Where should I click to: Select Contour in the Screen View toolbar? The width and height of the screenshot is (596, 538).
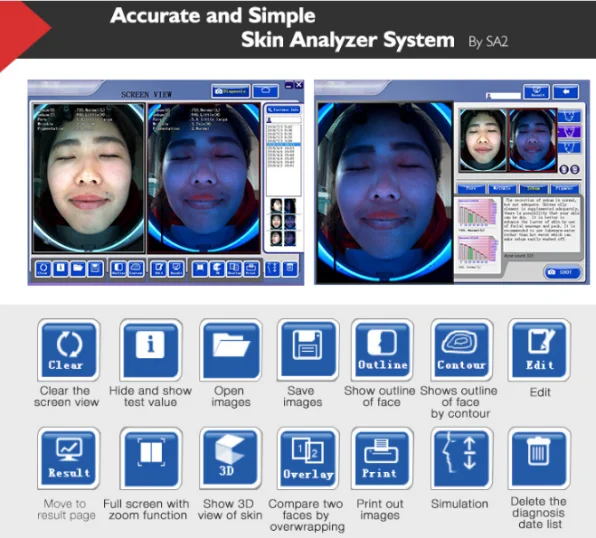click(136, 269)
